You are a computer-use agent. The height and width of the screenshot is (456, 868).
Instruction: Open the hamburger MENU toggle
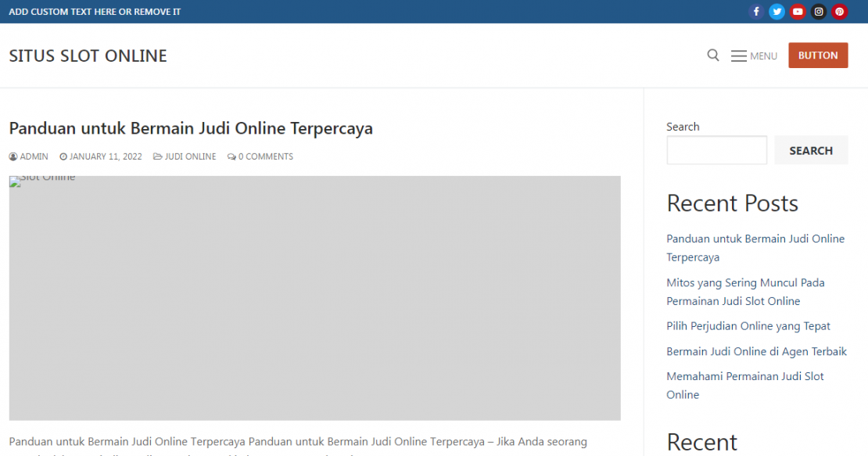[x=754, y=56]
